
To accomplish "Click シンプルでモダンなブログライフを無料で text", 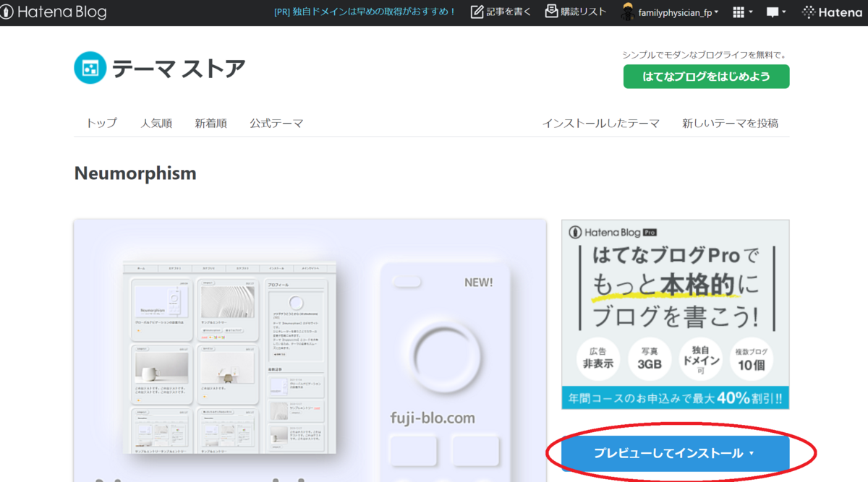I will click(704, 55).
